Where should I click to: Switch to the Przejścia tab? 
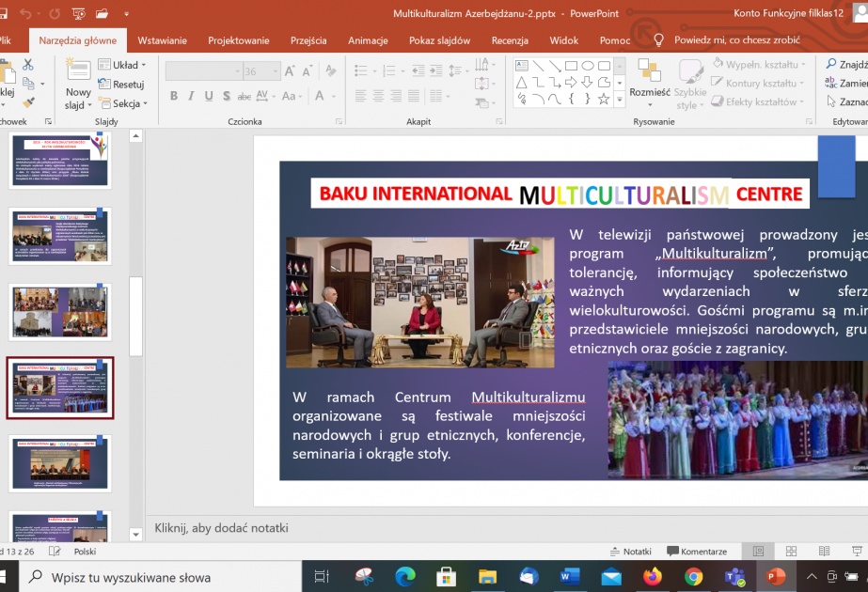[308, 40]
